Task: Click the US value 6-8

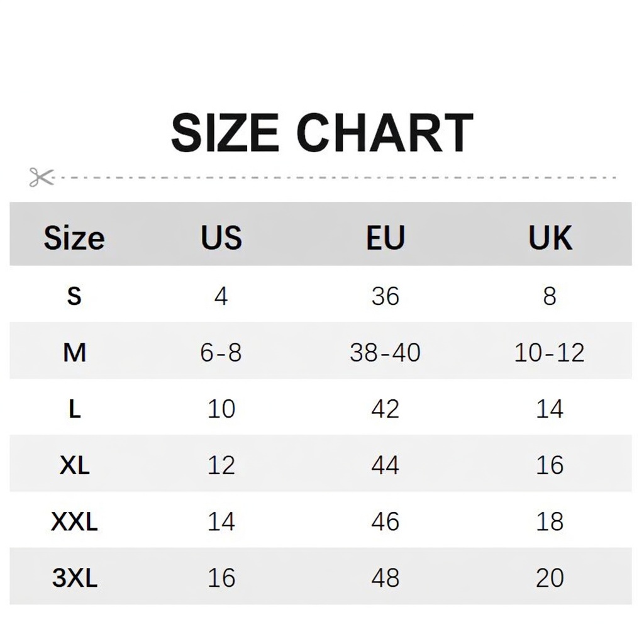Action: [x=221, y=352]
